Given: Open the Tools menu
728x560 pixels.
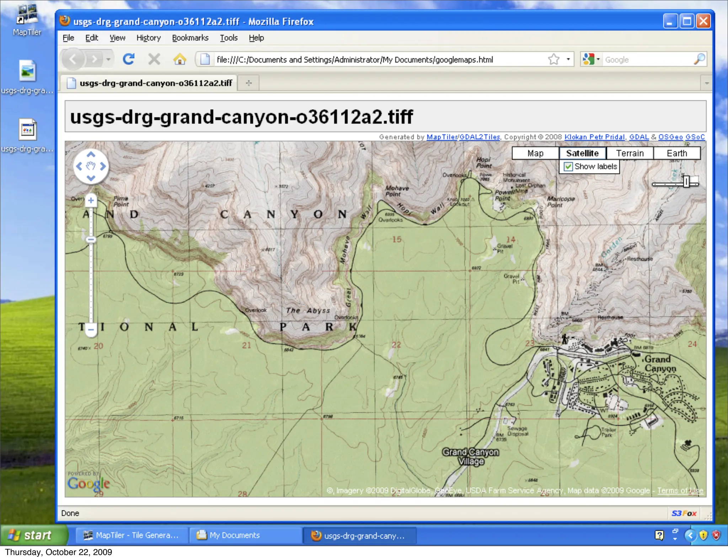Looking at the screenshot, I should pos(229,38).
